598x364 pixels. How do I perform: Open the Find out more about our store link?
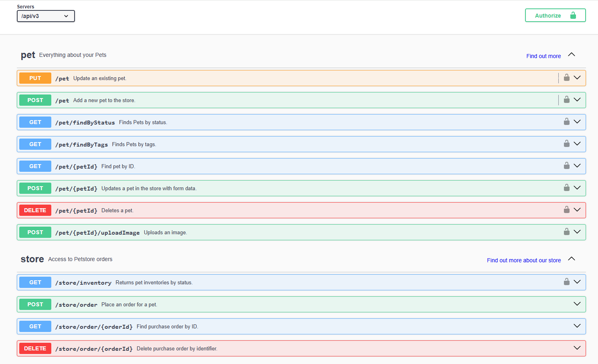523,260
